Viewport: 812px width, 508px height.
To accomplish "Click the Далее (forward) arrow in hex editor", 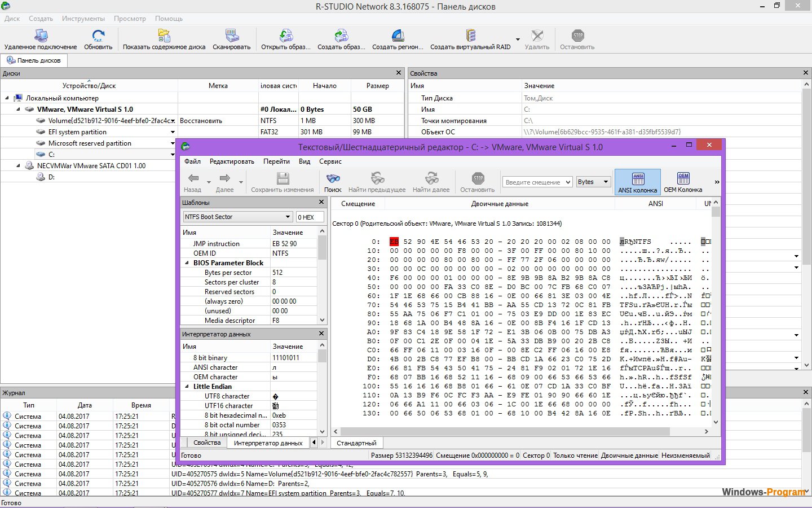I will click(x=224, y=182).
